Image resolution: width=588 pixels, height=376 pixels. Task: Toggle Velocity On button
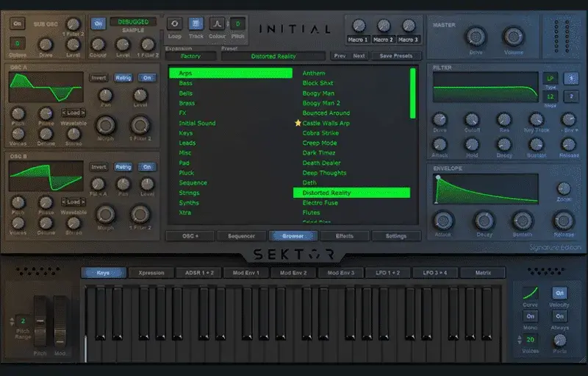click(559, 293)
